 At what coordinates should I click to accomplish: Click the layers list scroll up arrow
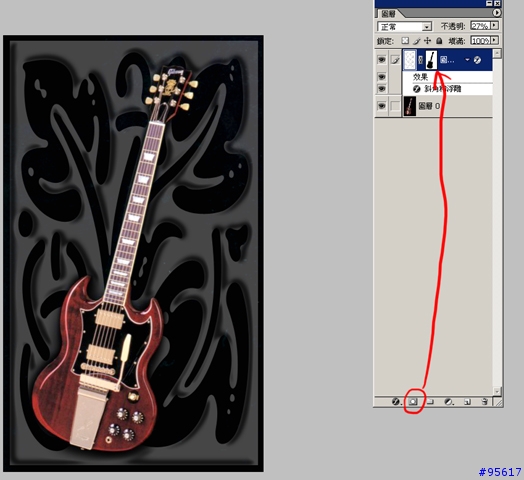(x=497, y=53)
